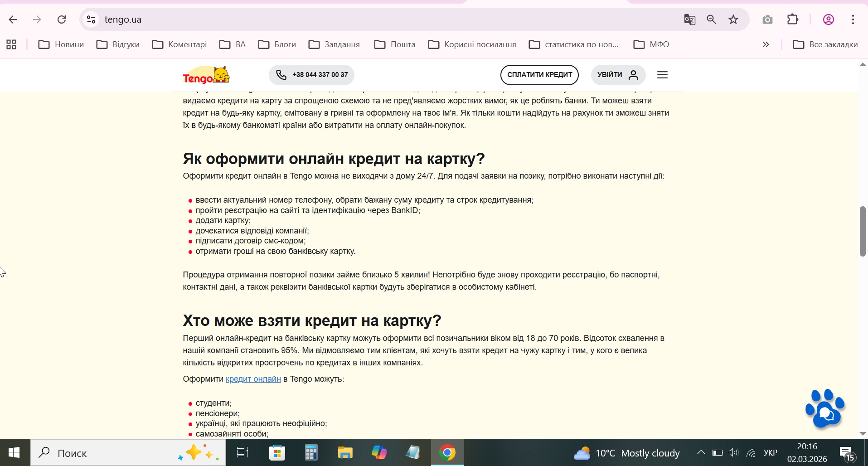The height and width of the screenshot is (466, 868).
Task: Click the Tengo cat logo
Action: (206, 75)
